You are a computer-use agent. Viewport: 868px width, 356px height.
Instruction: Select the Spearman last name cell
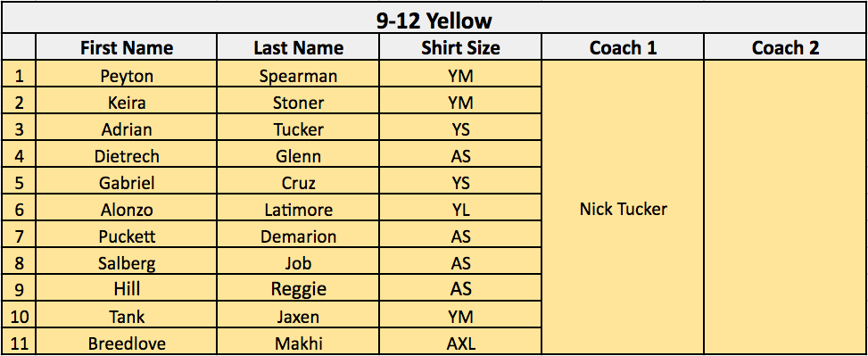[298, 74]
